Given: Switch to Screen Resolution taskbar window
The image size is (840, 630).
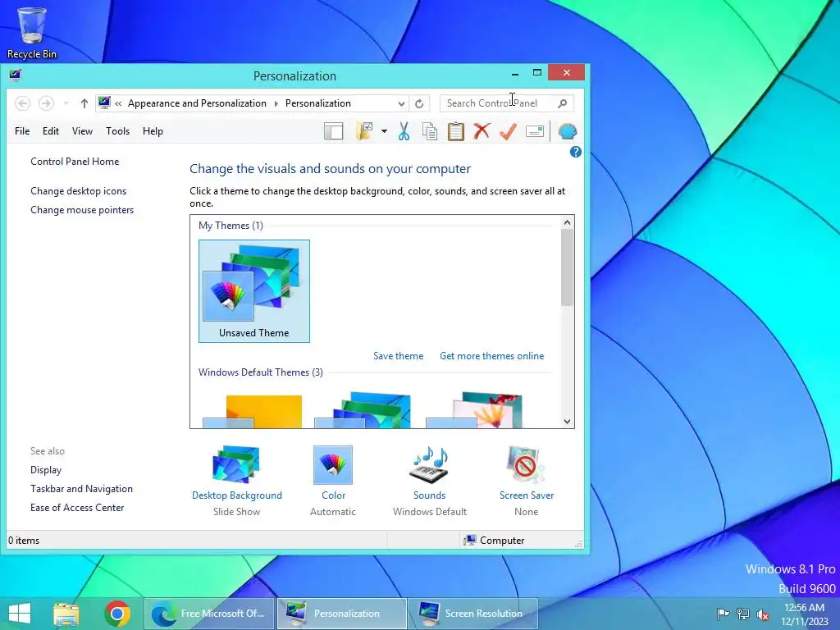Looking at the screenshot, I should (x=472, y=614).
